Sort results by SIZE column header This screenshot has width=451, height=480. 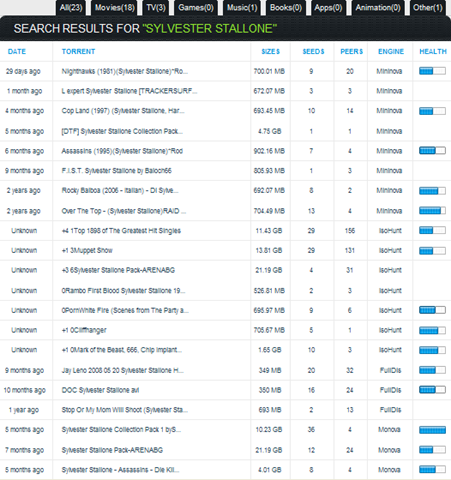point(270,52)
